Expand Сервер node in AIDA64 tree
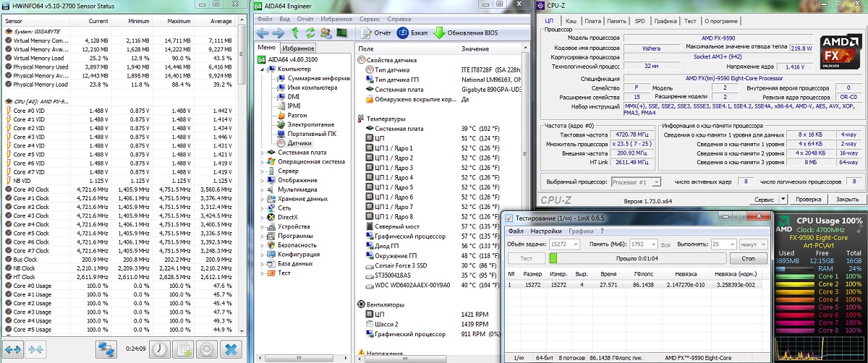868x363 pixels. pos(262,171)
